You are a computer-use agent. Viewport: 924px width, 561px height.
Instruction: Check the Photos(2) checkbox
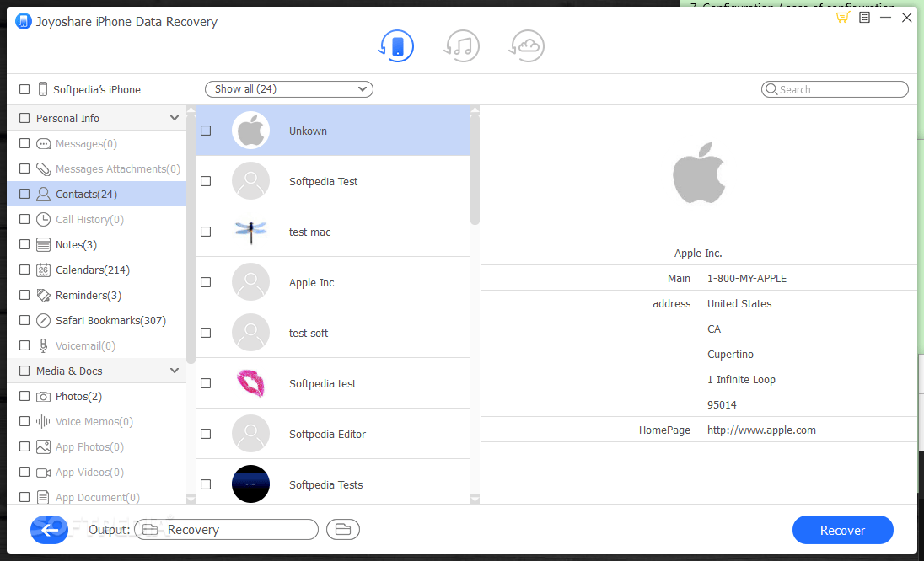point(24,396)
